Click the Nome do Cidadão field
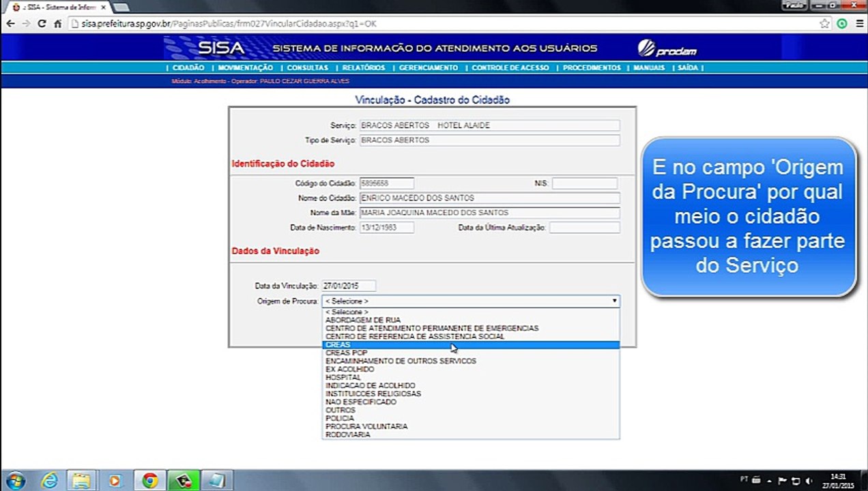Image resolution: width=868 pixels, height=491 pixels. point(490,198)
